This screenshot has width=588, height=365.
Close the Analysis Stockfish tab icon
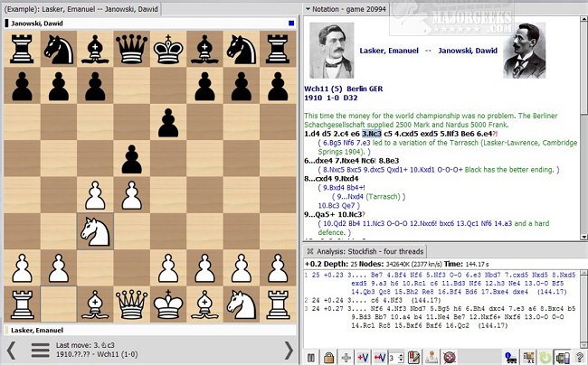coord(310,251)
